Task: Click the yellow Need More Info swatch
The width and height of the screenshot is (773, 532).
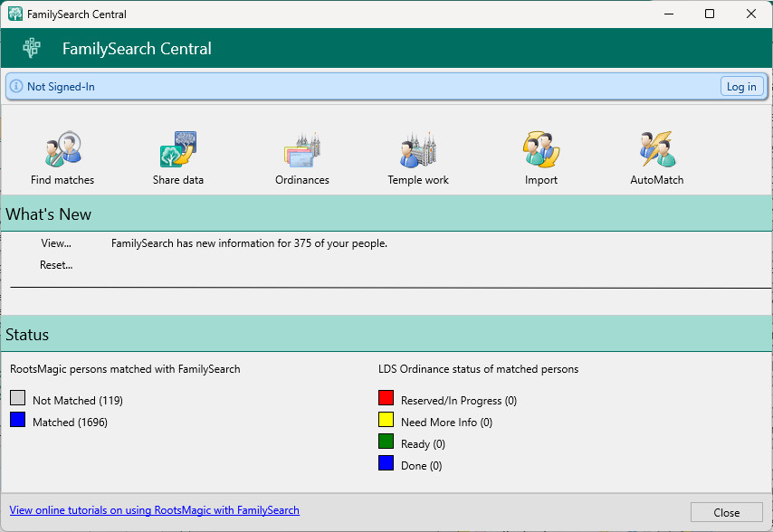Action: pos(386,421)
